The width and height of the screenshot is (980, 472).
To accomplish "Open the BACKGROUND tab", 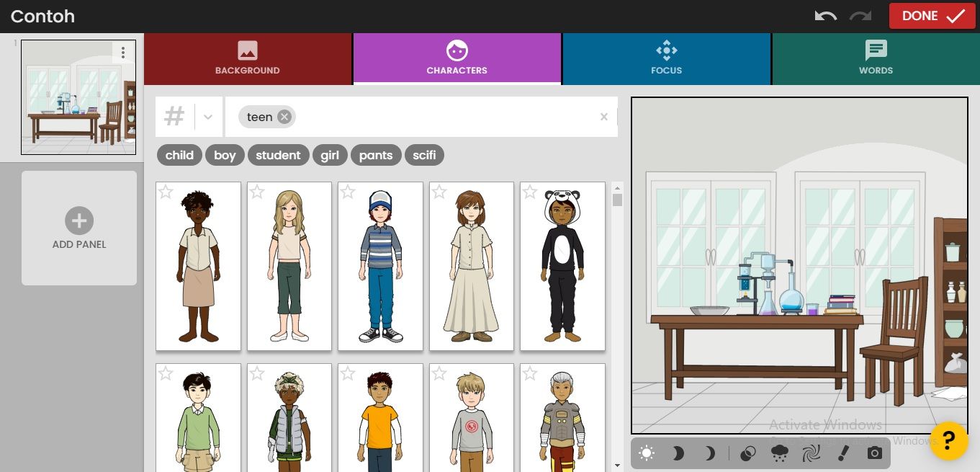I will click(248, 59).
